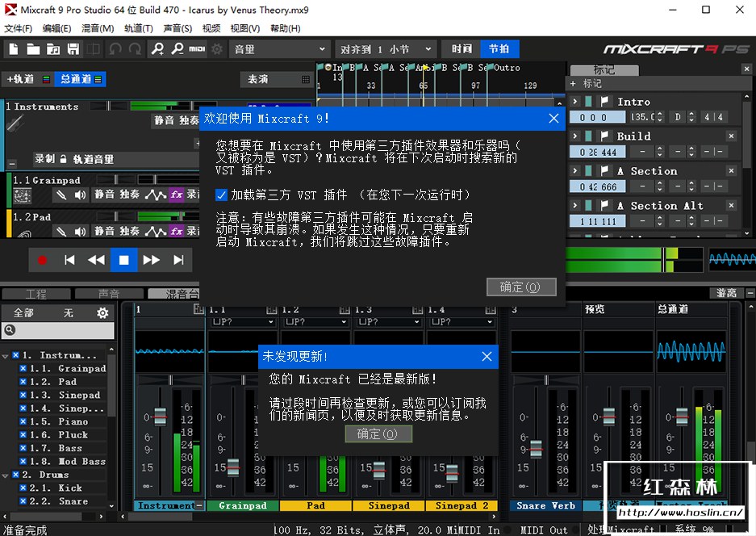This screenshot has height=536, width=756.
Task: Expand the A Section Alt marker entry
Action: pyautogui.click(x=574, y=206)
